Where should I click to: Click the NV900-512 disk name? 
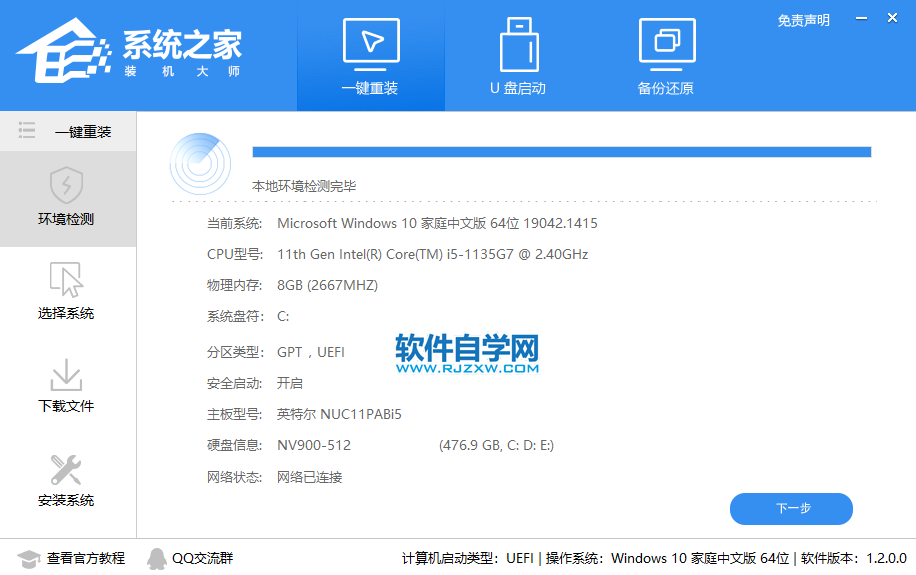[314, 445]
